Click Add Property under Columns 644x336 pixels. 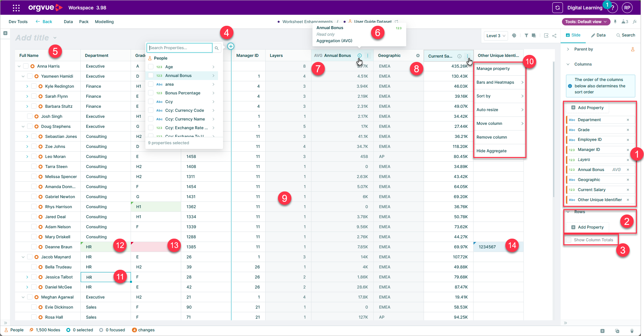tap(587, 108)
